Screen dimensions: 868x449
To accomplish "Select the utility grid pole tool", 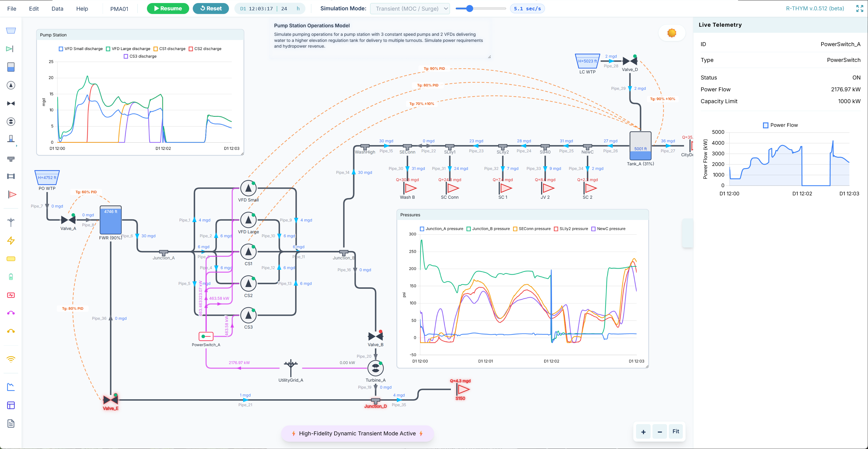I will click(x=11, y=222).
